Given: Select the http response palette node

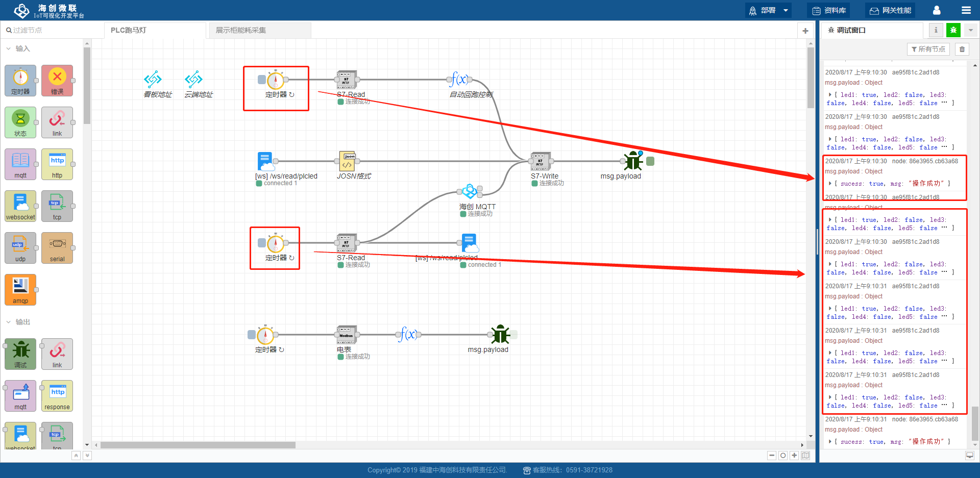Looking at the screenshot, I should 57,396.
